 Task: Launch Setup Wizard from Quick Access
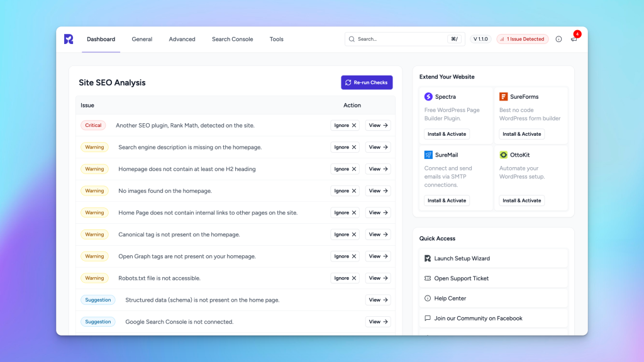[x=494, y=258]
